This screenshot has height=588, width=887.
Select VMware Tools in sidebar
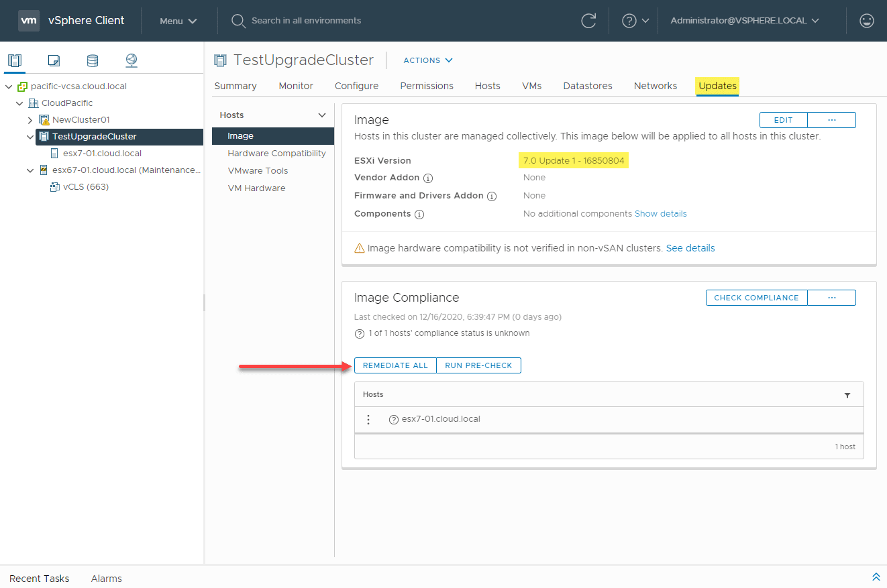[258, 171]
